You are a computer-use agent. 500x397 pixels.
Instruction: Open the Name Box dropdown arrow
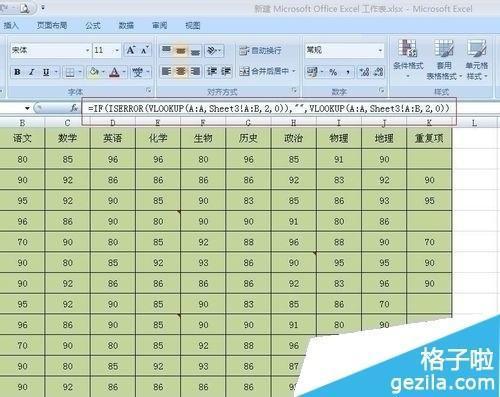pyautogui.click(x=27, y=108)
